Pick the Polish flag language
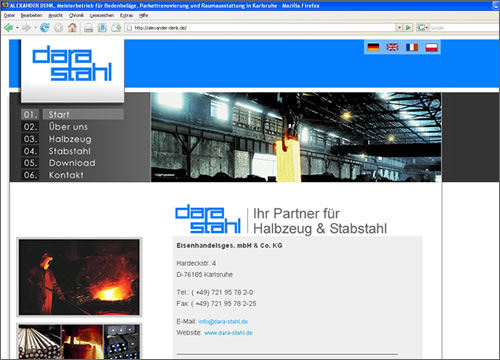This screenshot has width=500, height=360. 431,47
